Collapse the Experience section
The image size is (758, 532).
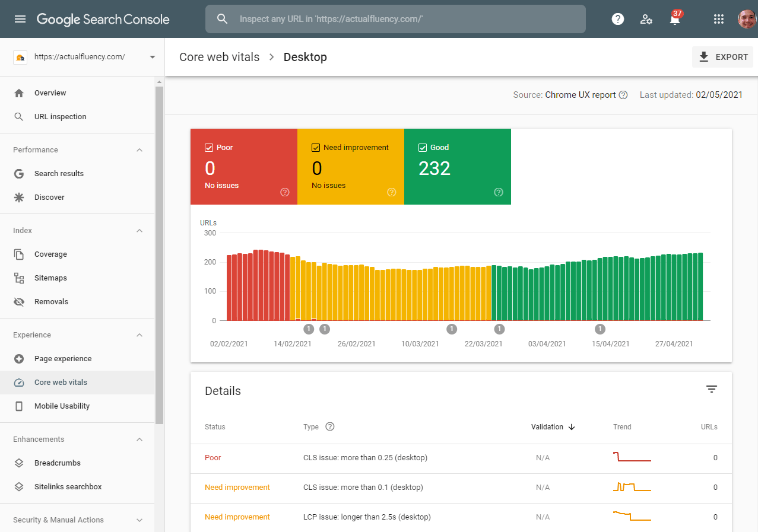point(139,335)
